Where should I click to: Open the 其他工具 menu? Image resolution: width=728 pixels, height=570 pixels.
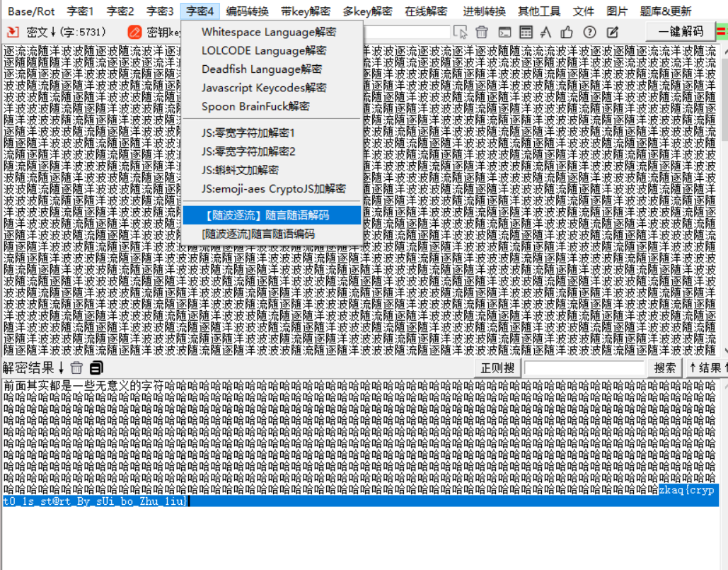pos(539,11)
